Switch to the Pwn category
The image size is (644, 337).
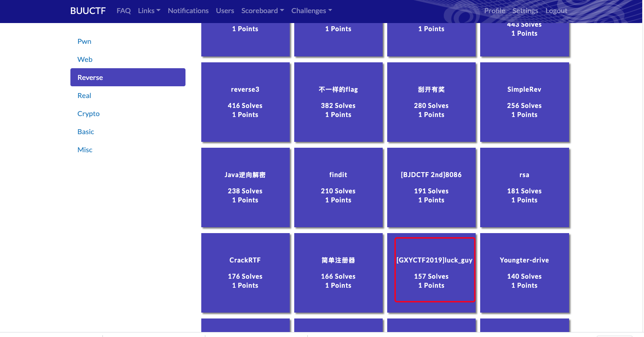pyautogui.click(x=84, y=41)
